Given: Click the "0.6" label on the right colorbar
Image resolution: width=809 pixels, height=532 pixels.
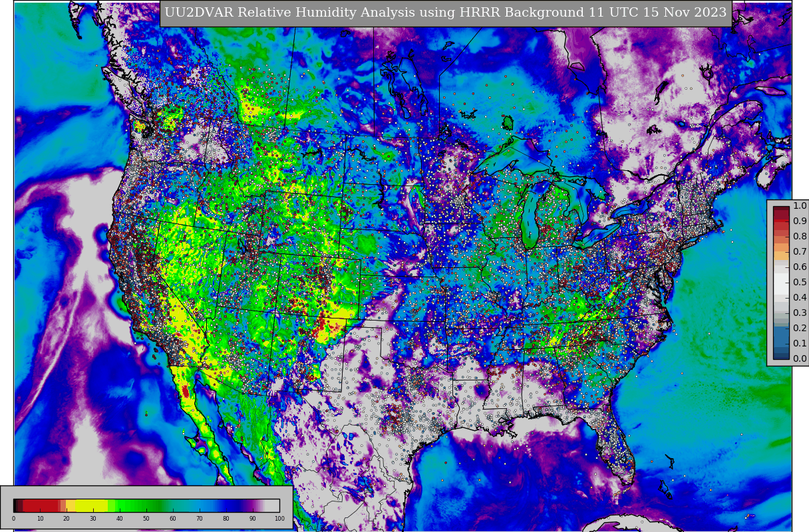Looking at the screenshot, I should [x=800, y=267].
